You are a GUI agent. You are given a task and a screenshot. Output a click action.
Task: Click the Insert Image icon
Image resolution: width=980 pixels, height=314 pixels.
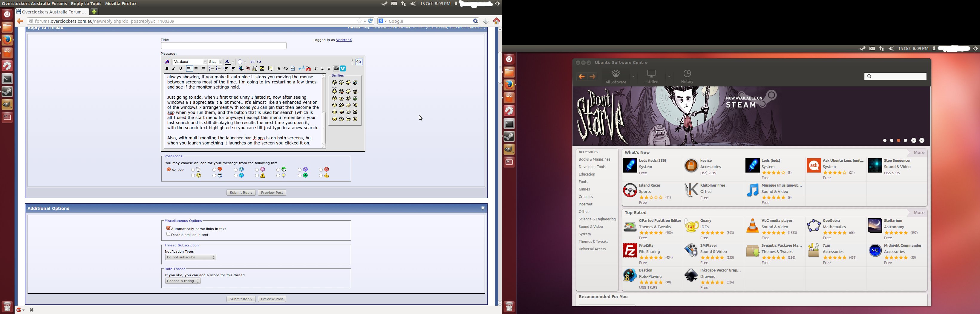[262, 68]
